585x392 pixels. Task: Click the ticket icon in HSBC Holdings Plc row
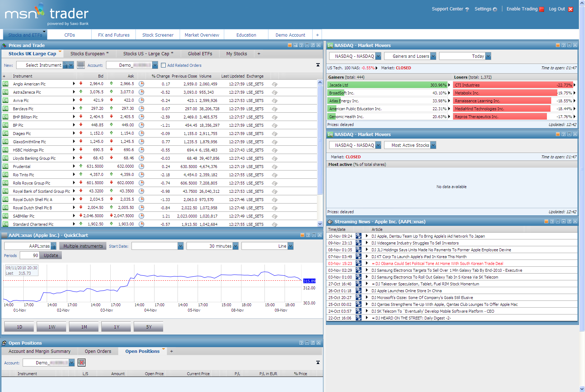click(x=275, y=150)
